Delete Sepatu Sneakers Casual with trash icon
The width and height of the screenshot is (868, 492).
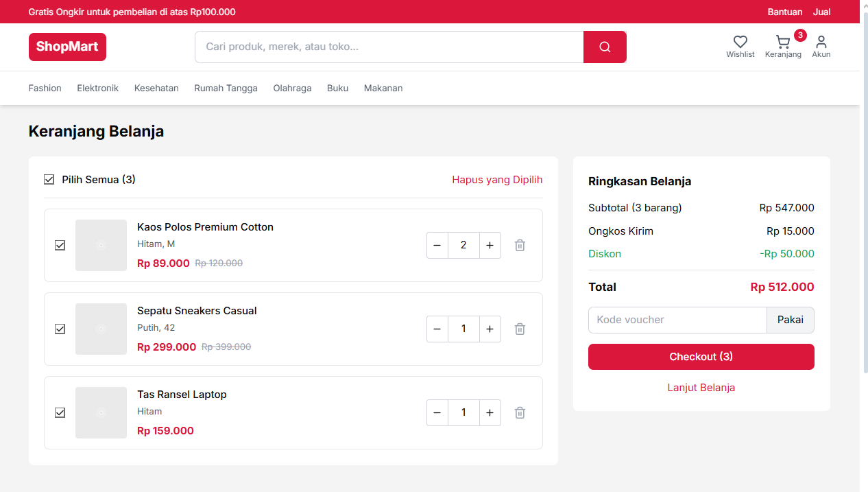(520, 329)
